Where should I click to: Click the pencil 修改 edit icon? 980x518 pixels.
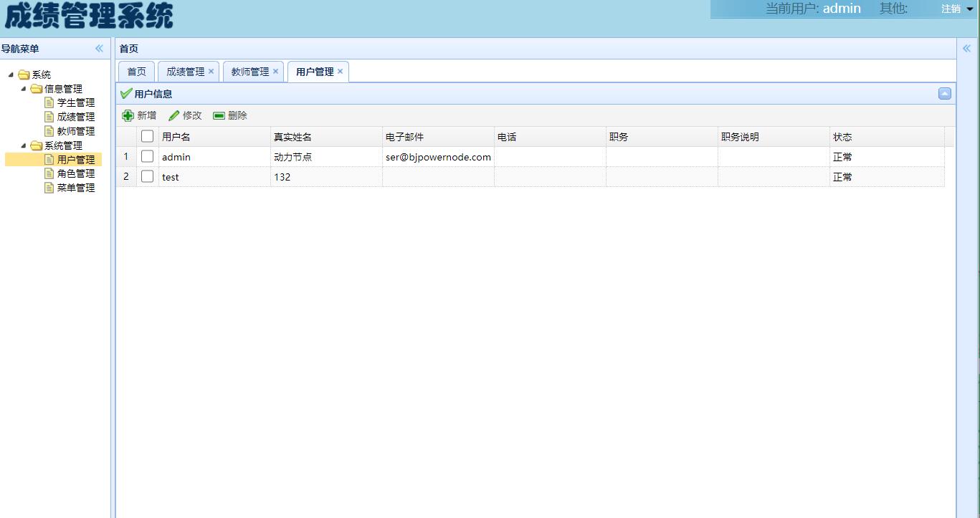click(x=174, y=115)
